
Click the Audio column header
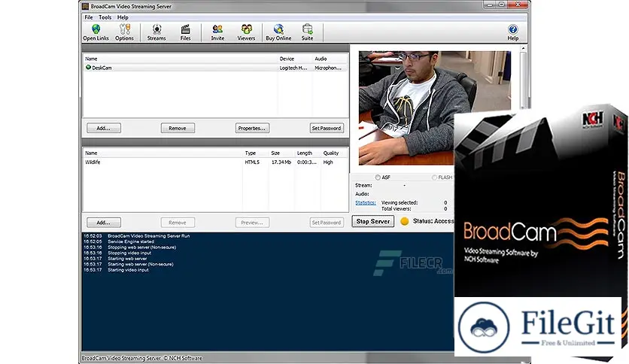coord(321,59)
